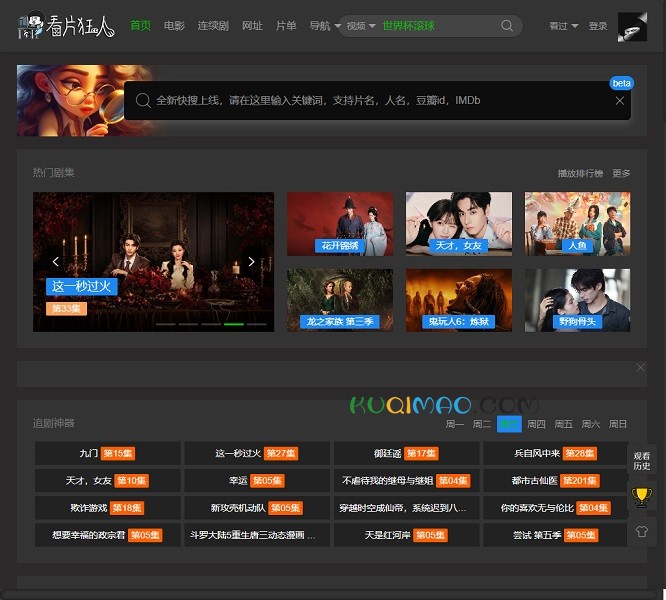Open the 龙之家族 第三季 thumbnail
666x600 pixels.
(x=340, y=300)
